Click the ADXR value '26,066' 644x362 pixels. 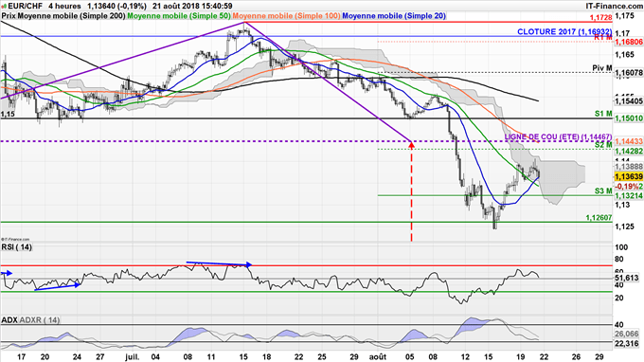point(627,335)
